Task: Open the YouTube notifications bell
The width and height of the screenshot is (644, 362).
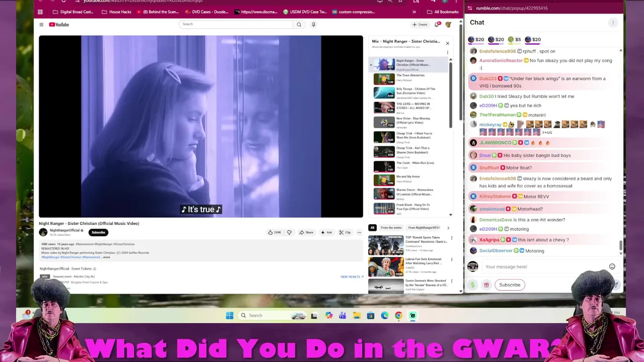Action: [437, 24]
